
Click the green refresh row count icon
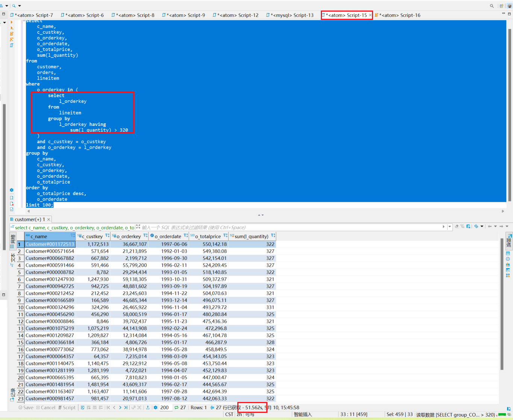[176, 408]
